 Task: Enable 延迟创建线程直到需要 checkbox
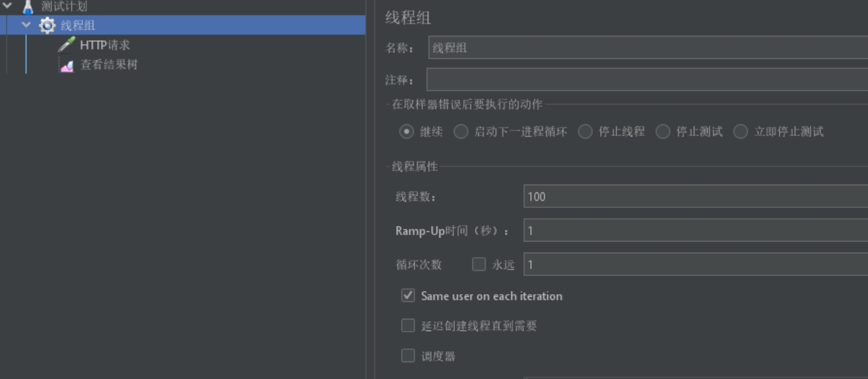point(408,325)
